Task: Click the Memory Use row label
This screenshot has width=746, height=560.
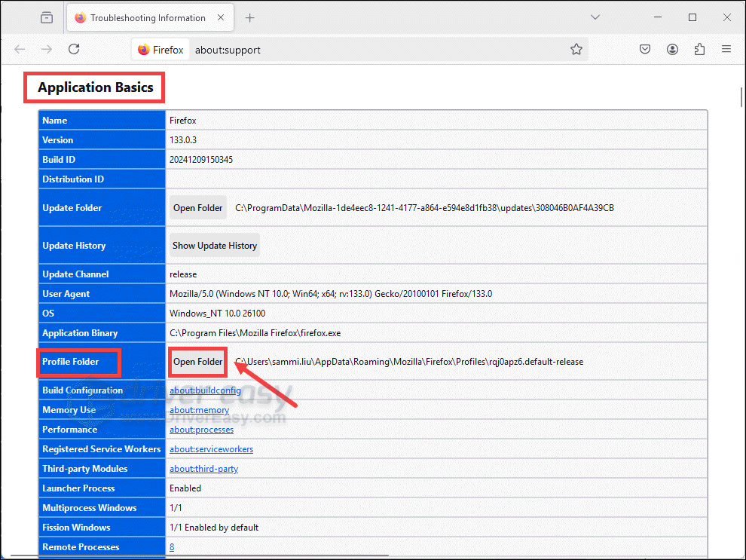Action: coord(69,410)
